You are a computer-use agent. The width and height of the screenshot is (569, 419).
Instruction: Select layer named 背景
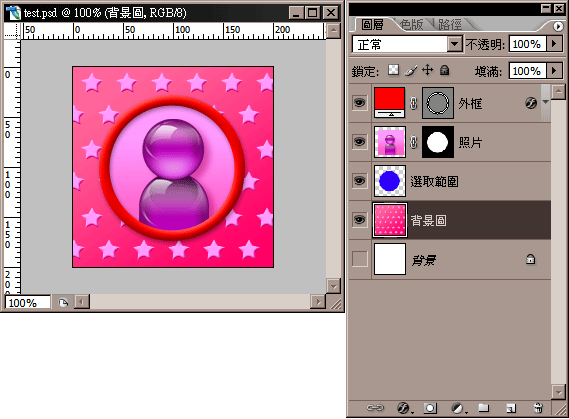click(424, 260)
